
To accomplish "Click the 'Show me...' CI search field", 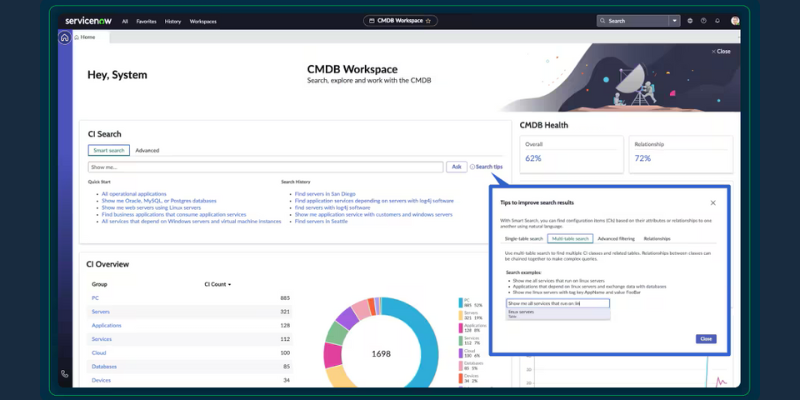I will point(265,167).
